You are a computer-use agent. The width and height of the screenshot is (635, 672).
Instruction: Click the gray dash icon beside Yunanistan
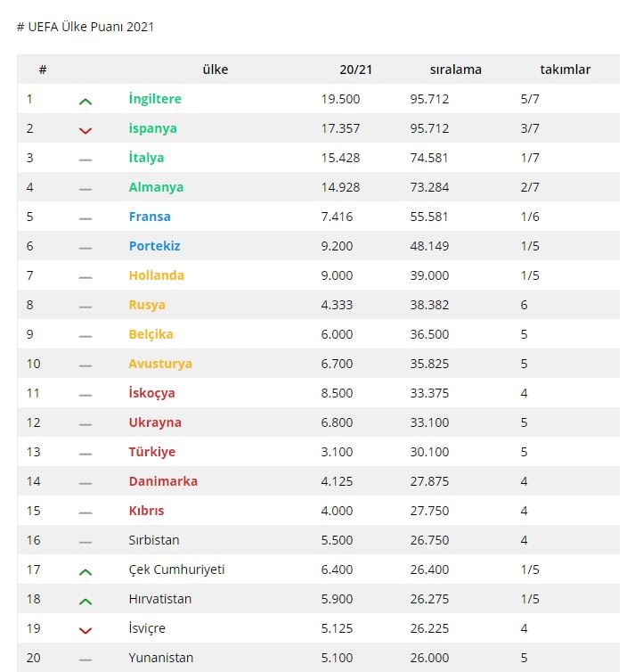85,660
